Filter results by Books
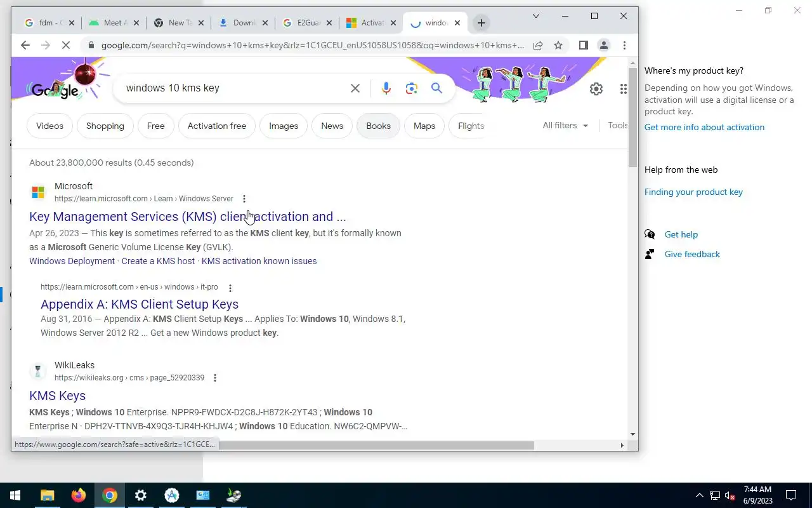This screenshot has width=812, height=508. tap(378, 126)
